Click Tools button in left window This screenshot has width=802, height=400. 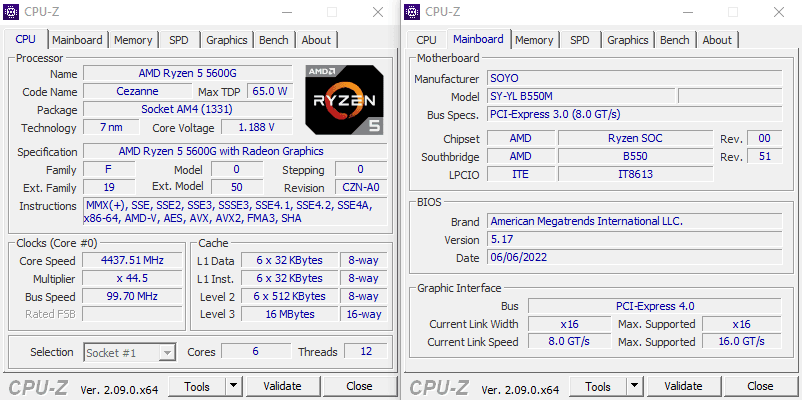(197, 386)
